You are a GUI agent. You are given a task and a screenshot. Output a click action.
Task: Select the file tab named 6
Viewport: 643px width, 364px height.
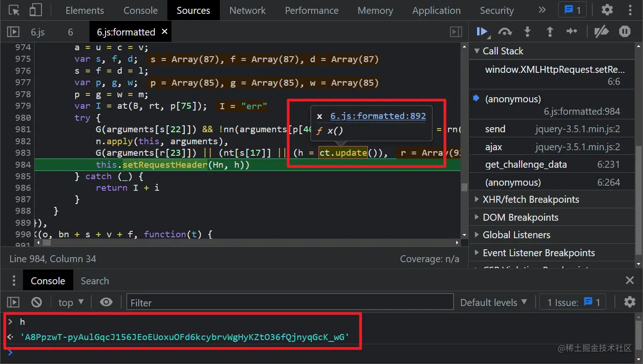tap(71, 32)
